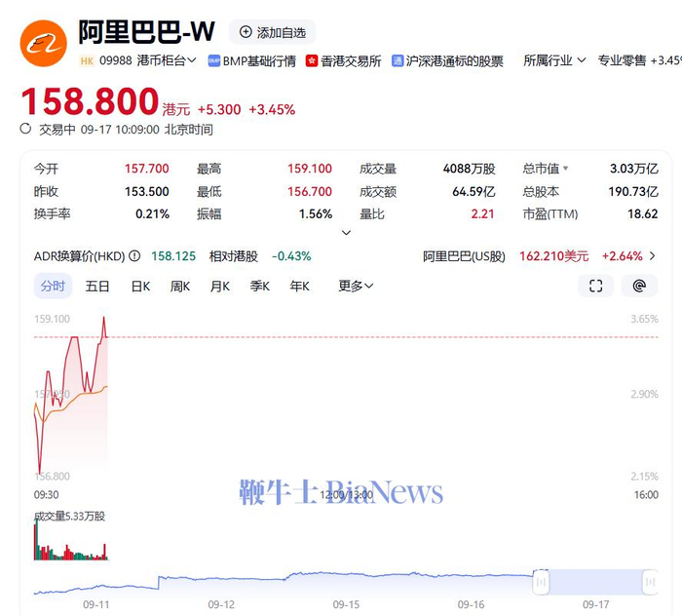Select the 分时 chart tab
The height and width of the screenshot is (616, 682).
(x=53, y=286)
